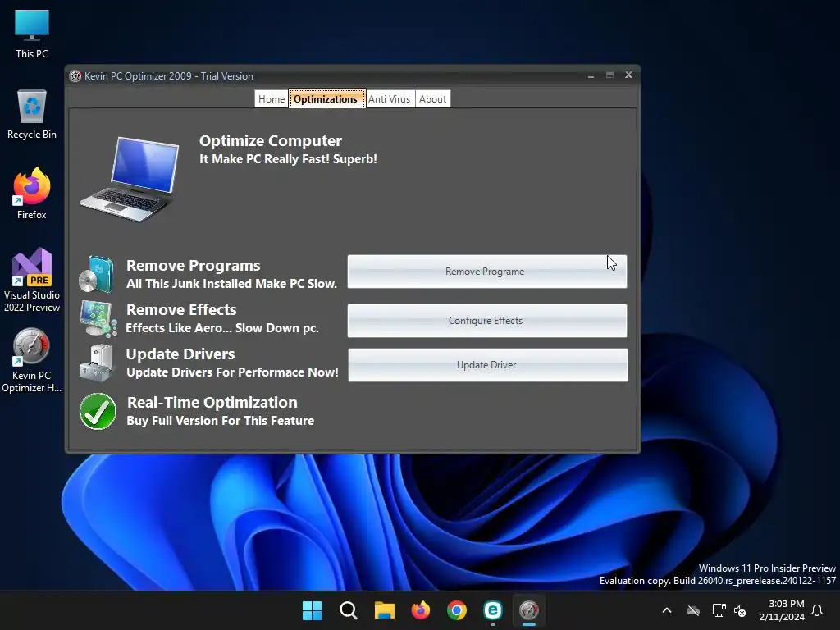Click the Remove Programe button
The height and width of the screenshot is (630, 840).
pos(487,272)
